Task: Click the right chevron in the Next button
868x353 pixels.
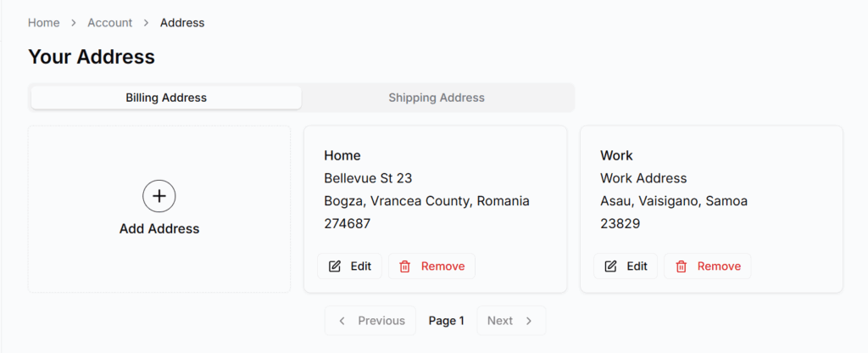Action: pyautogui.click(x=529, y=321)
